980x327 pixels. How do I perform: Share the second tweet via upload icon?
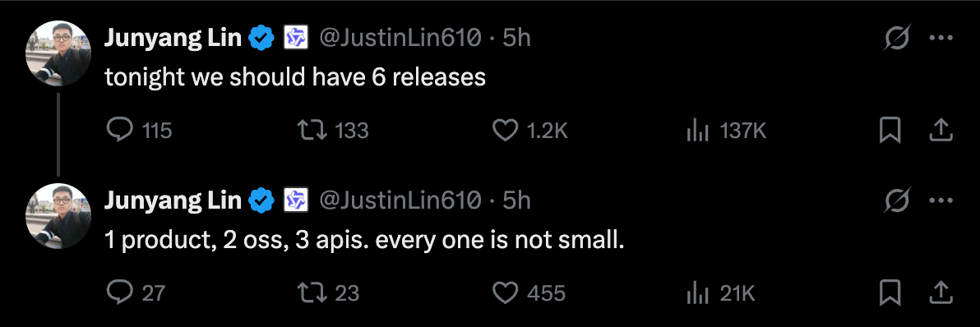pos(941,292)
